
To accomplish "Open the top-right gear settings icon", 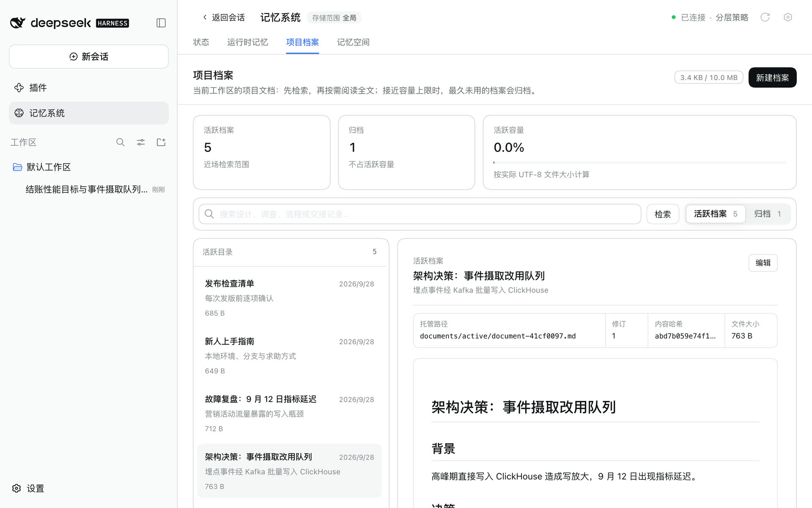I will (x=787, y=17).
